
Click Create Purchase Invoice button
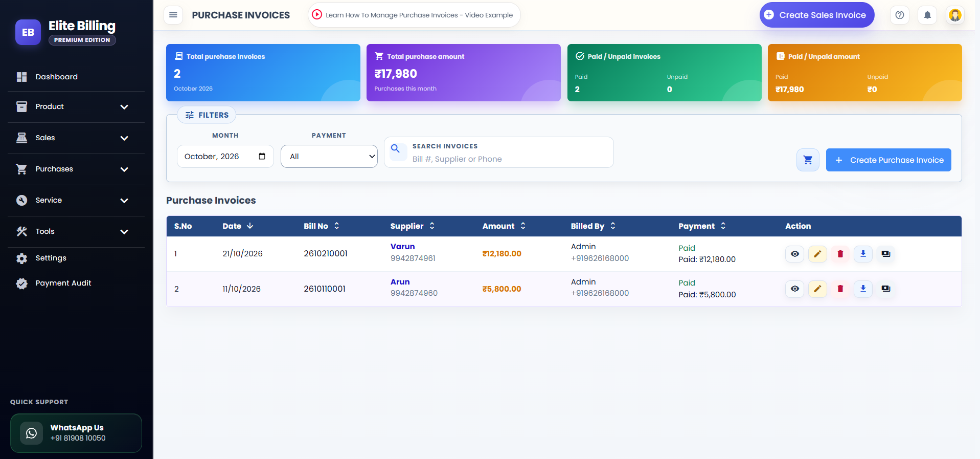coord(888,160)
